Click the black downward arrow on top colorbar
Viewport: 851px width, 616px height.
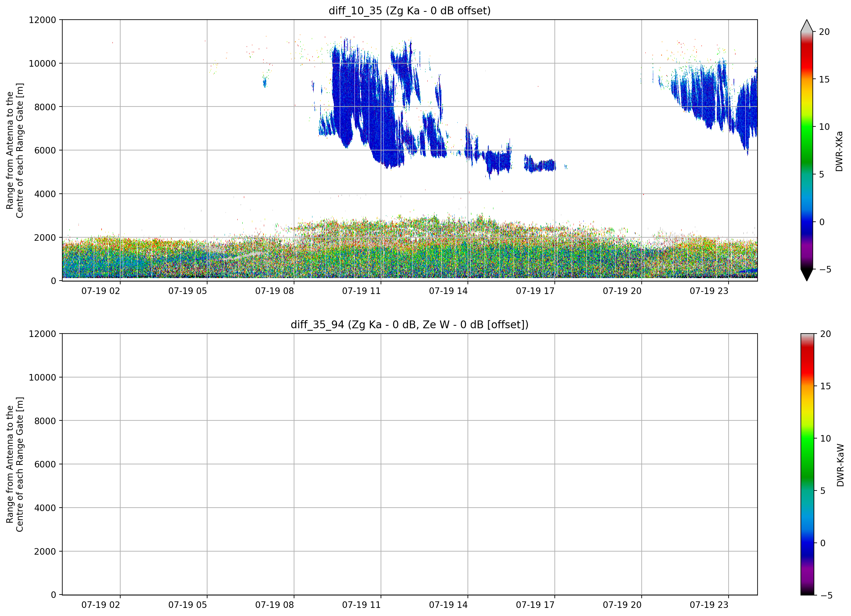(807, 275)
